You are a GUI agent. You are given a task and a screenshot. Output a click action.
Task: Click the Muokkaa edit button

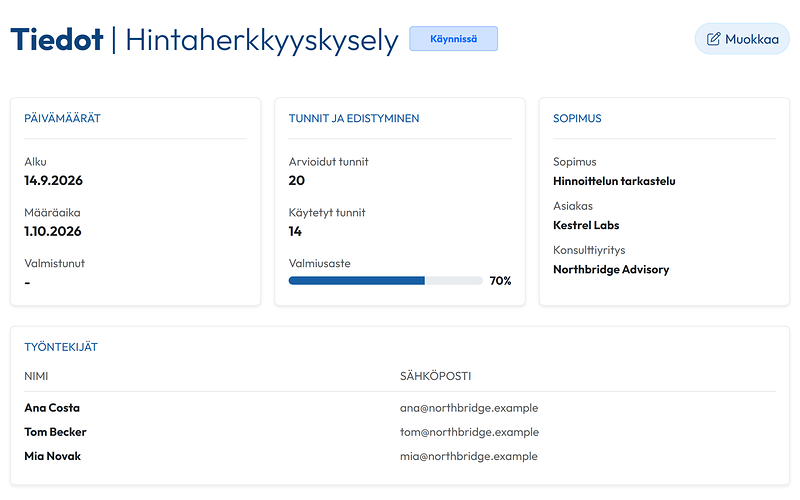point(742,39)
